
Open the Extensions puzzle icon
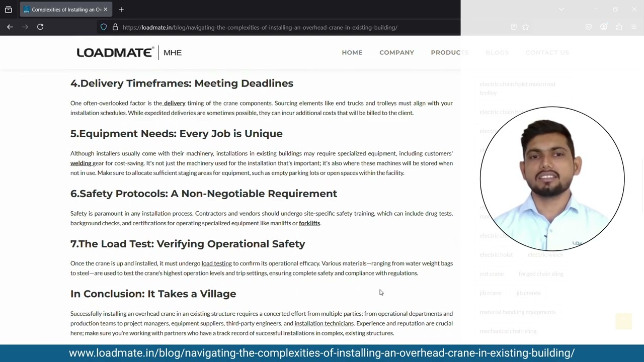point(619,27)
